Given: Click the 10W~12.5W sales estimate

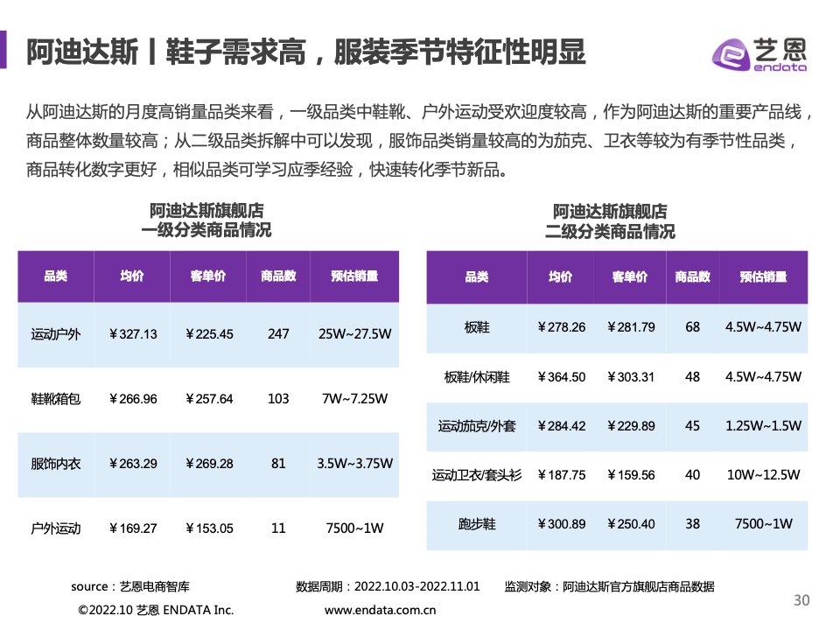Looking at the screenshot, I should click(x=763, y=475).
